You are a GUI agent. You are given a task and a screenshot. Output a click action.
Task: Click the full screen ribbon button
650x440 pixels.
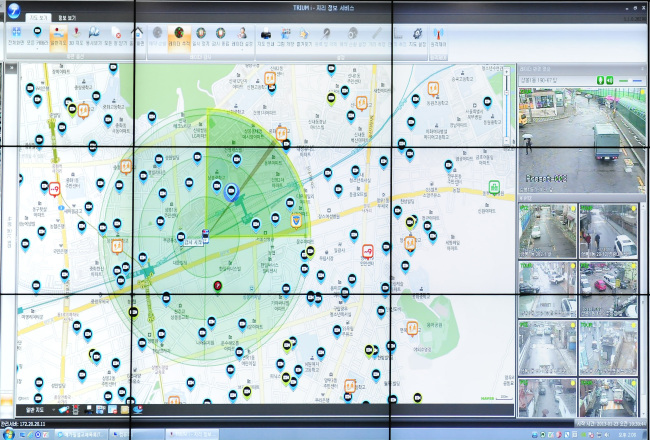tap(17, 35)
